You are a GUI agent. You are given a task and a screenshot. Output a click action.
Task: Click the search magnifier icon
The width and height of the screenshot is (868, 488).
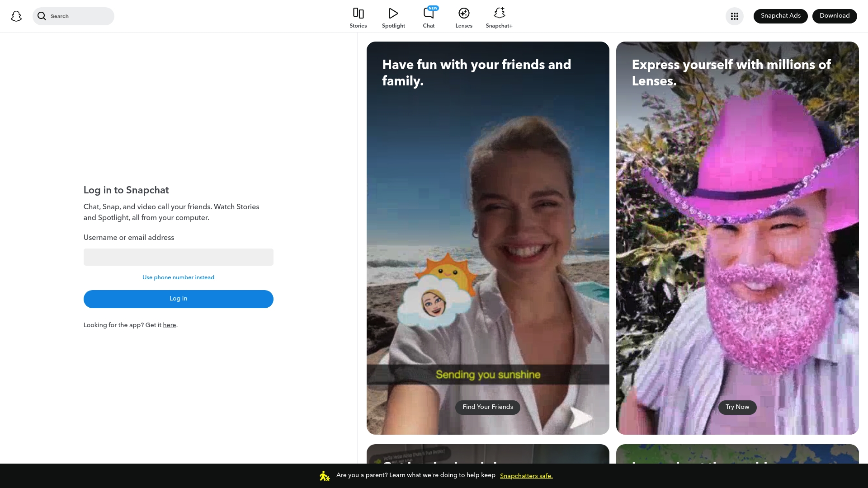click(x=42, y=16)
